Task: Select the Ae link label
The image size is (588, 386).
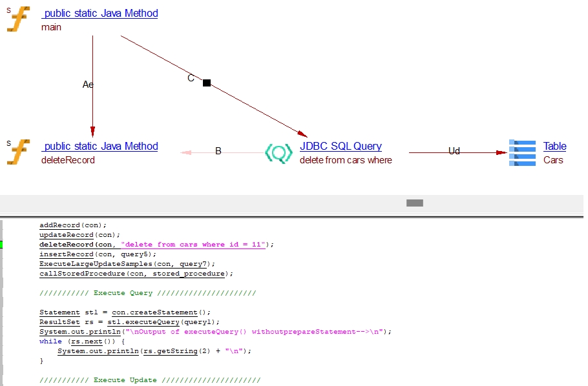Action: point(88,85)
